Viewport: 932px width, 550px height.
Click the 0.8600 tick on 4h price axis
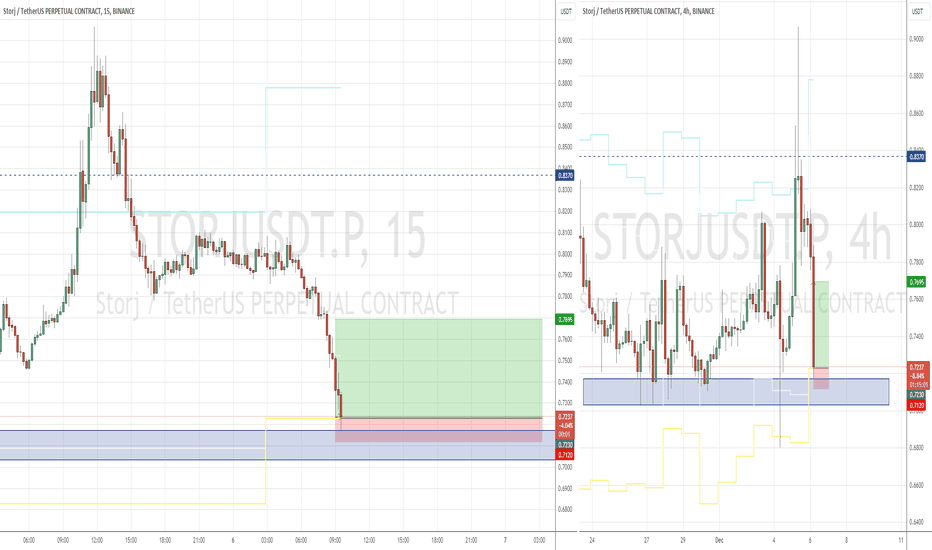point(917,113)
